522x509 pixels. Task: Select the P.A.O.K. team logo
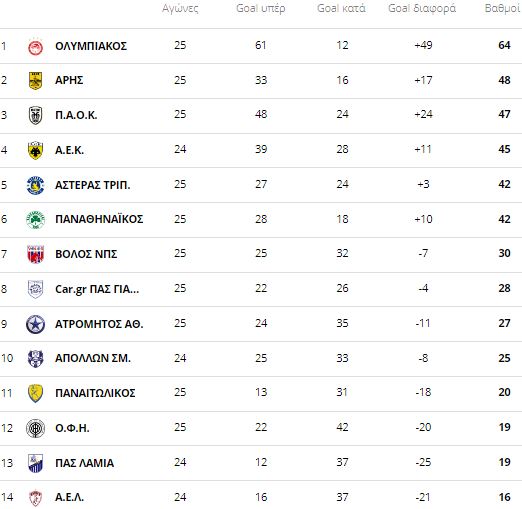(x=35, y=115)
